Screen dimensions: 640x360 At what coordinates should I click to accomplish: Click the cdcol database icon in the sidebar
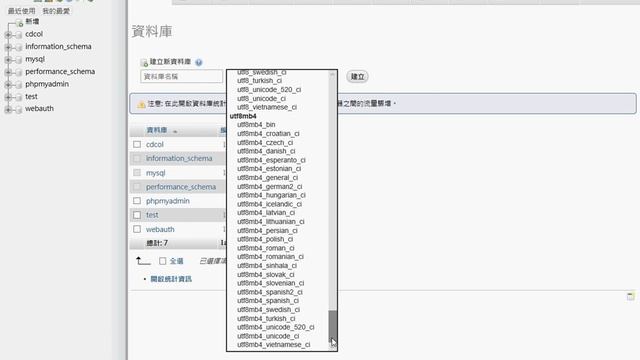point(18,35)
